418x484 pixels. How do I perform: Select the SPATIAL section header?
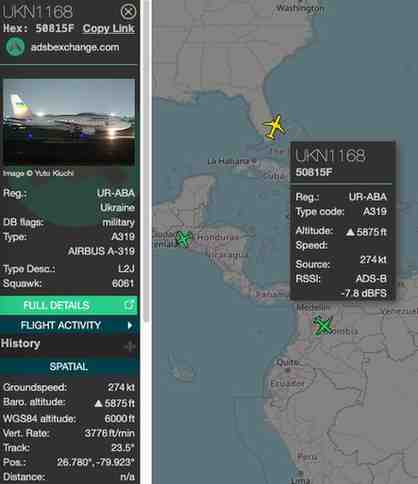(x=69, y=367)
